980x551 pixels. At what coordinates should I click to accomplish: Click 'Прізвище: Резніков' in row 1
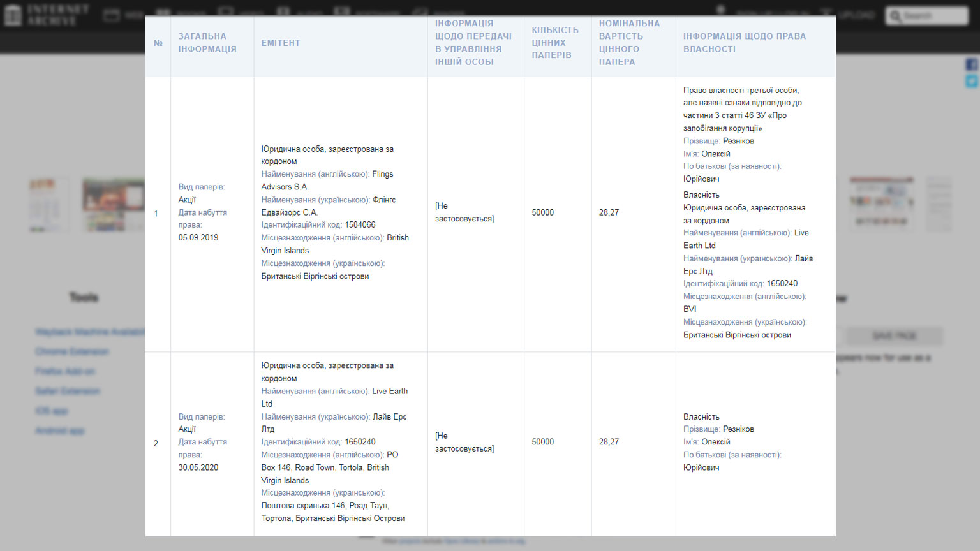click(x=718, y=141)
